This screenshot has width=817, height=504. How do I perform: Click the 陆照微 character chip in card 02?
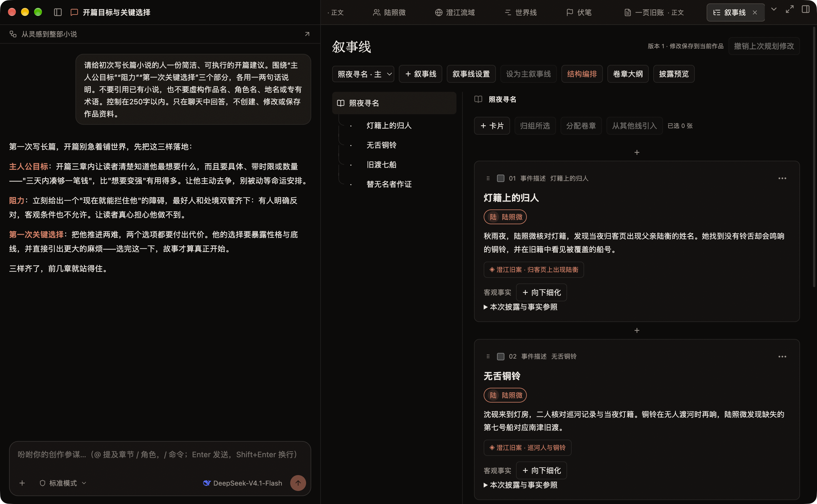pyautogui.click(x=505, y=395)
